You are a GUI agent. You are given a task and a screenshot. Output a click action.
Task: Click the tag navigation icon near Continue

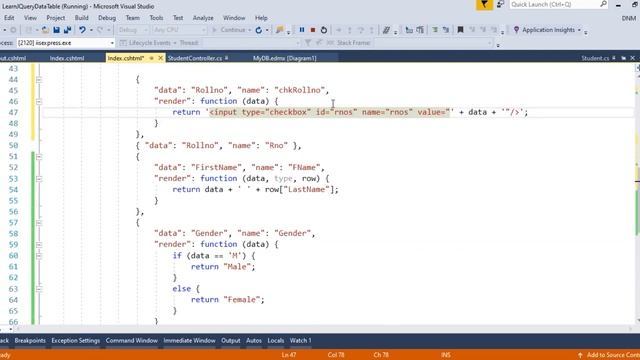280,30
